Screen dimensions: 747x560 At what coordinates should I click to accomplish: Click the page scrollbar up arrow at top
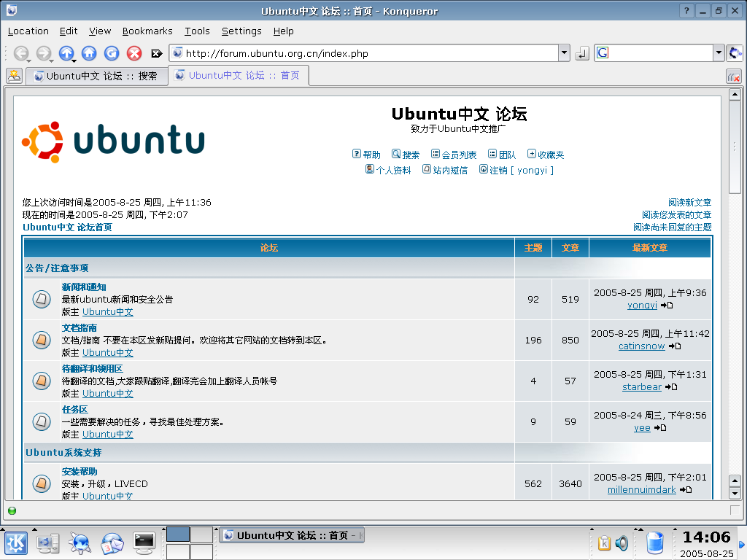(x=735, y=94)
